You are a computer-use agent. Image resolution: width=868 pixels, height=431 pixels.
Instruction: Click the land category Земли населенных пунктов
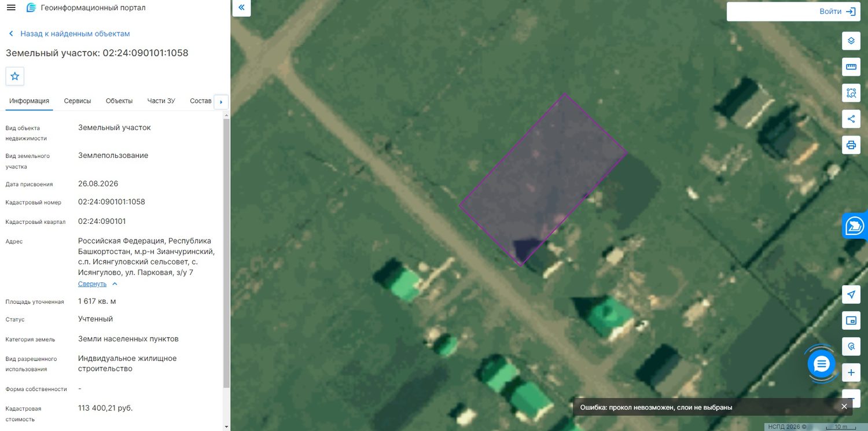[128, 339]
